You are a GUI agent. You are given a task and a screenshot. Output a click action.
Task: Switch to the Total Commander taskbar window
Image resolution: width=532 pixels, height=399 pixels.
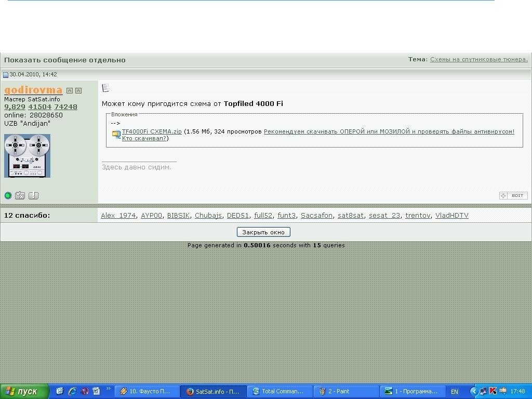pos(280,391)
